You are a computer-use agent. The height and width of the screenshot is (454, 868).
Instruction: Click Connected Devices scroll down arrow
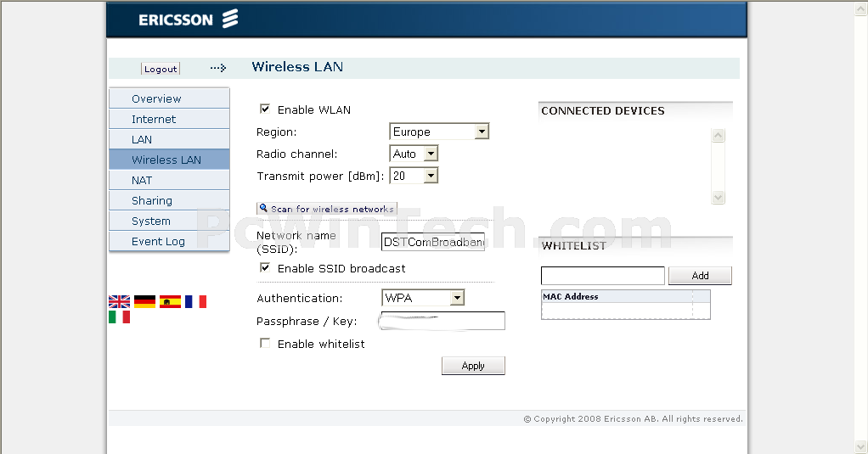point(718,198)
